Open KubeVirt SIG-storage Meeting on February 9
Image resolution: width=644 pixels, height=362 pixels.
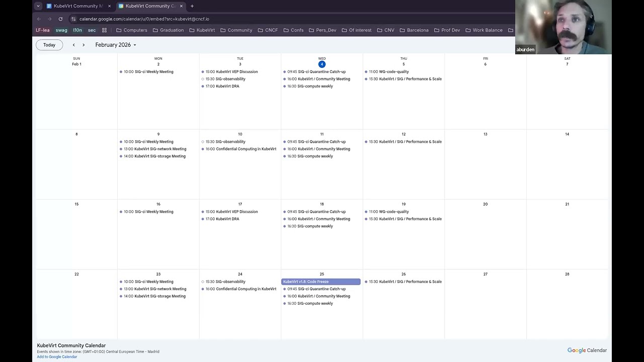(152, 156)
